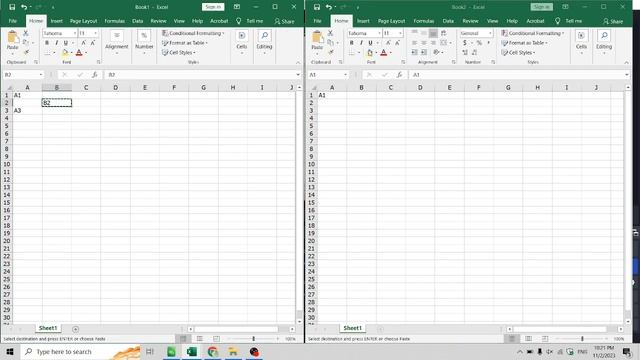Click zoom slider handle in Book1
The height and width of the screenshot is (360, 640).
pyautogui.click(x=253, y=339)
